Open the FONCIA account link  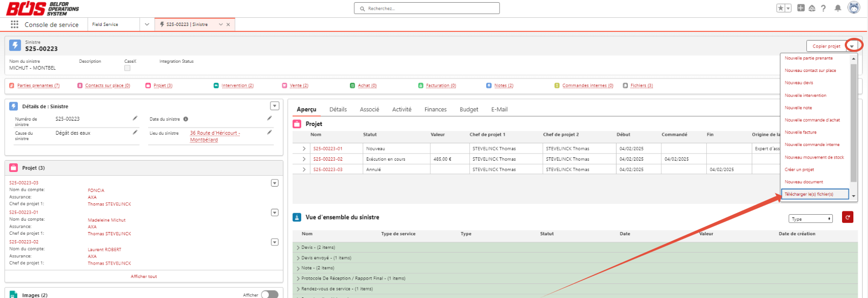[x=96, y=190]
